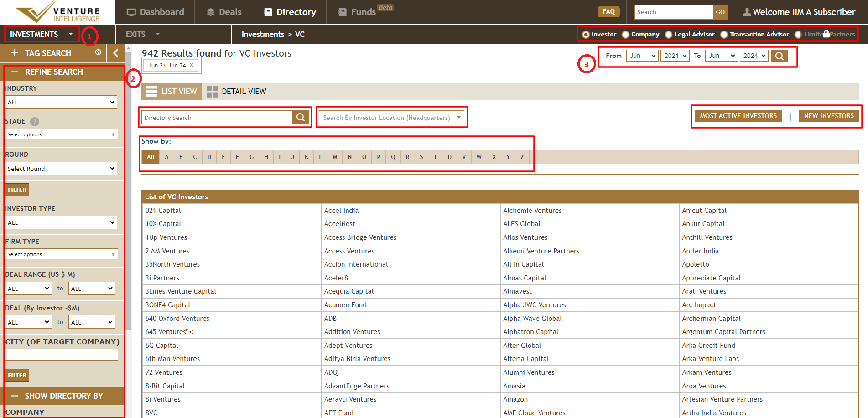This screenshot has width=868, height=418.
Task: Click the Deals stack icon
Action: [x=210, y=12]
